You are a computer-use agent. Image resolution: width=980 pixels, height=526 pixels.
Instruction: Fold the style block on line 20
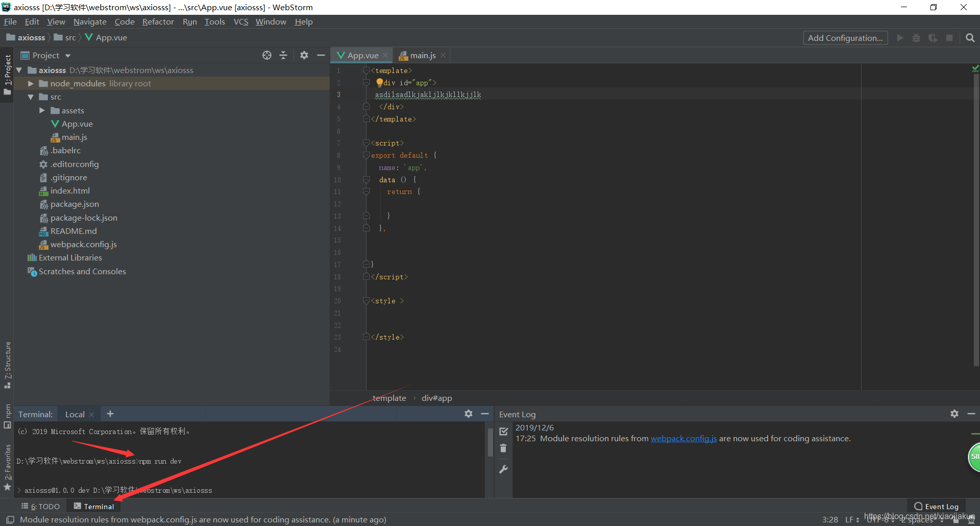[366, 301]
